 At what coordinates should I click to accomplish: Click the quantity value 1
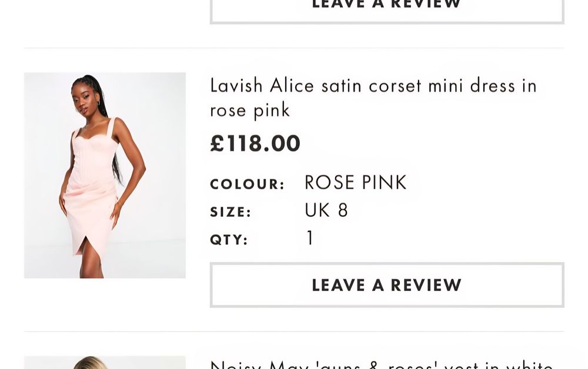click(310, 238)
